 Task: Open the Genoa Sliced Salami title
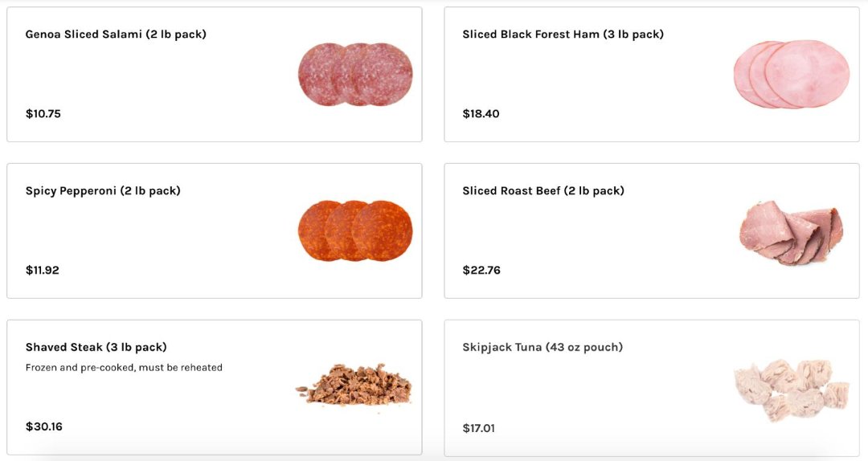point(116,35)
